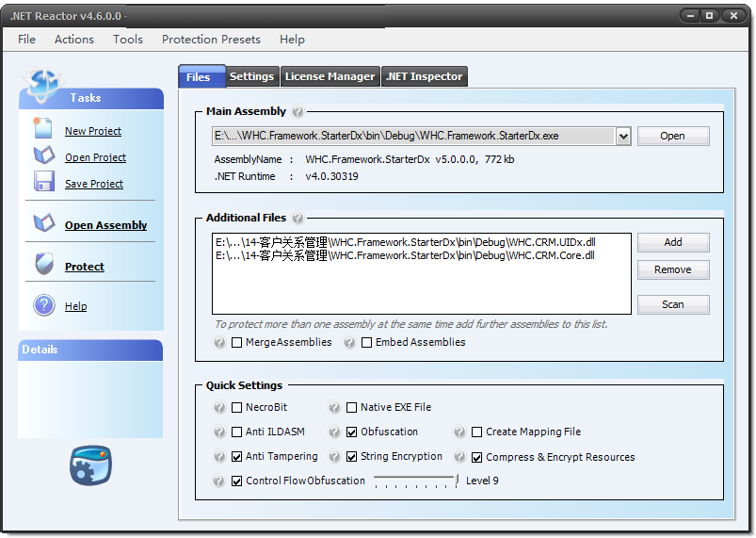This screenshot has width=756, height=538.
Task: Open the File menu
Action: pos(26,40)
